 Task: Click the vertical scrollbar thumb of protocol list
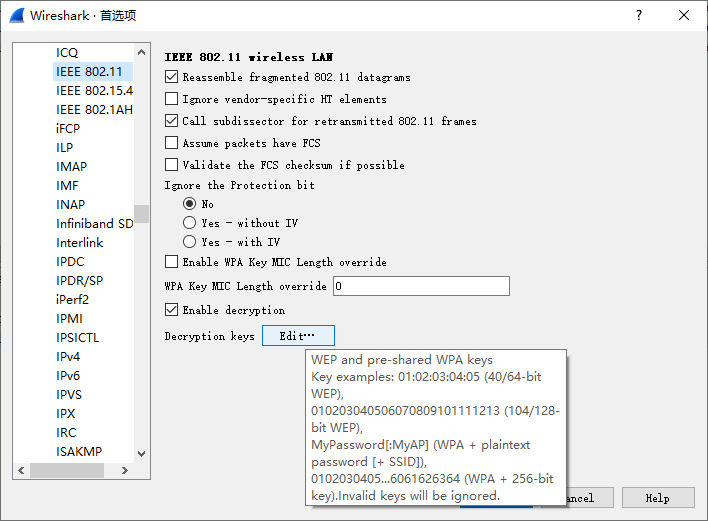(x=141, y=214)
